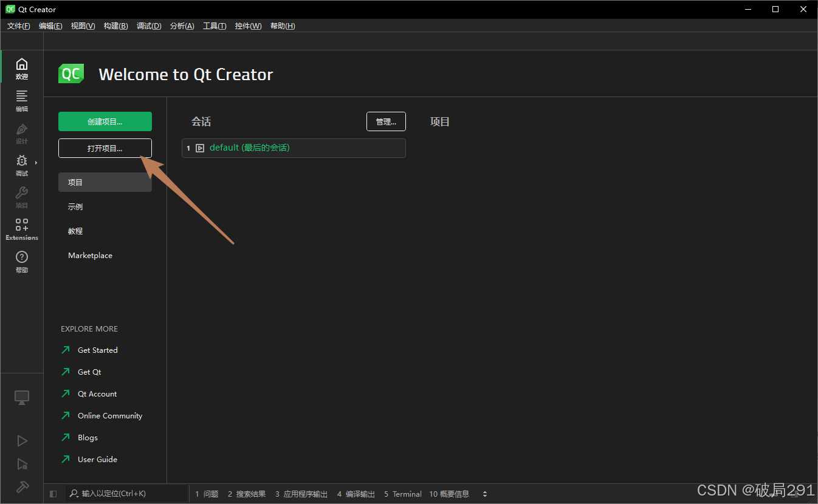Click the User Guide arrow icon
The height and width of the screenshot is (504, 818).
point(66,459)
